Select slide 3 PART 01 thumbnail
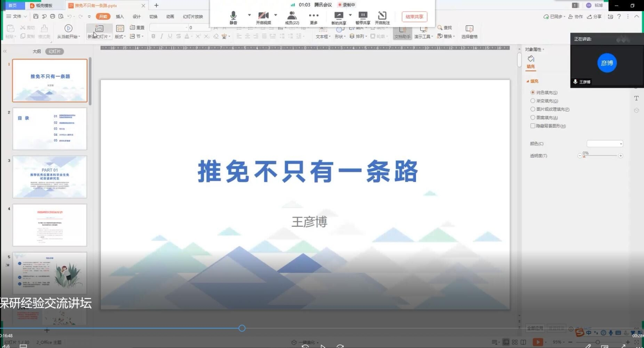The width and height of the screenshot is (644, 348). point(50,177)
